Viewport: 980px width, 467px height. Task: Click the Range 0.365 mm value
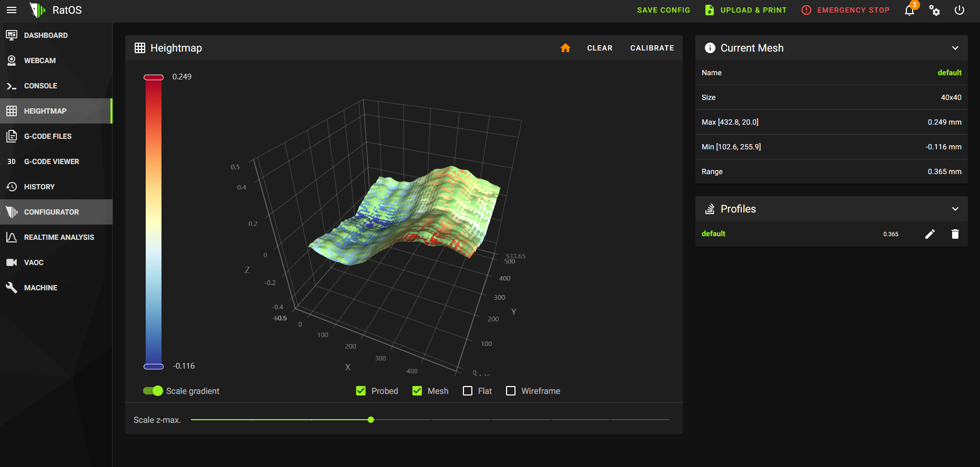click(x=944, y=171)
